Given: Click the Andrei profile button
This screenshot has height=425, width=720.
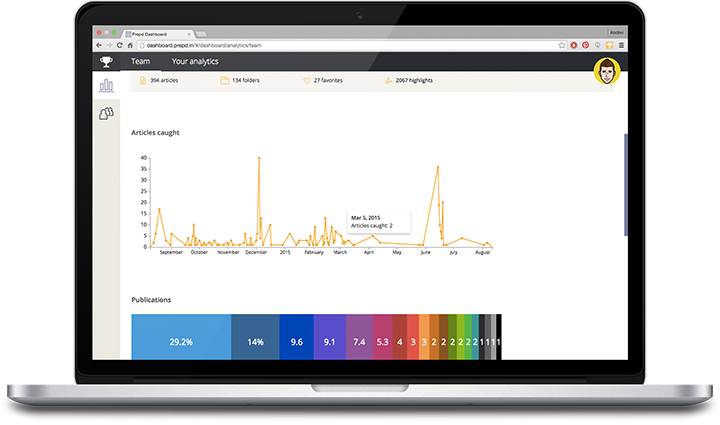Looking at the screenshot, I should pos(616,32).
